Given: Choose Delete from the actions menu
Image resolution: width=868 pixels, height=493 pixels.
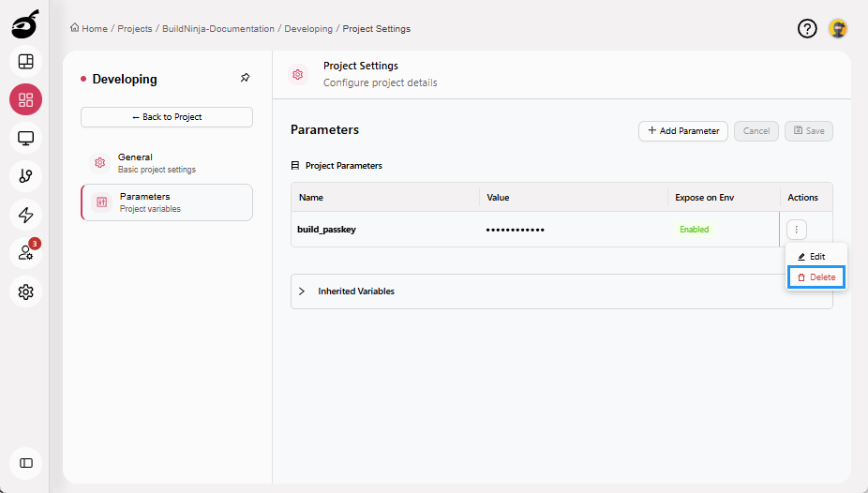Looking at the screenshot, I should click(816, 277).
